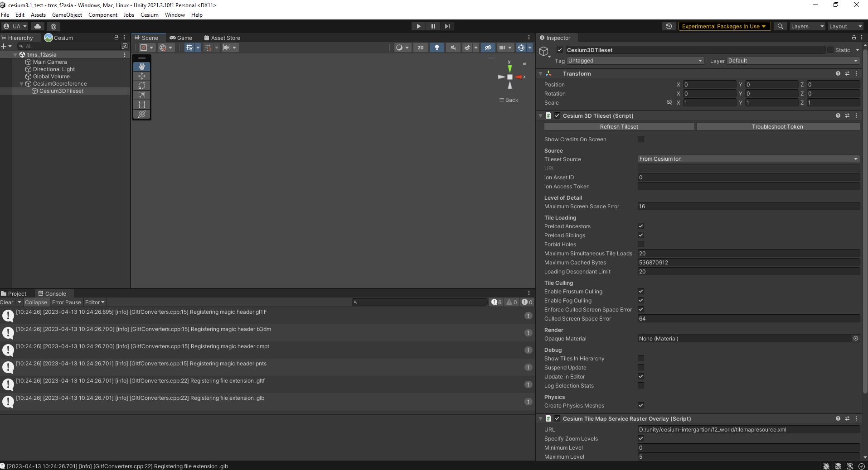Select the Move tool in Scene

[x=142, y=76]
